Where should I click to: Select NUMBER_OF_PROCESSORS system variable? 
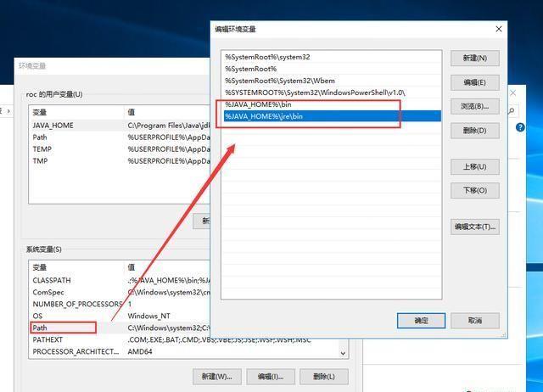coord(120,304)
